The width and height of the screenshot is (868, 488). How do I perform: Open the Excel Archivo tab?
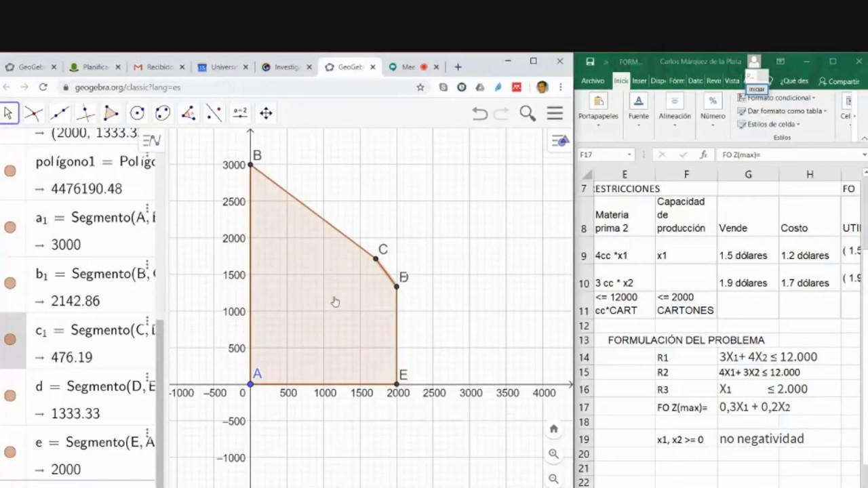point(593,81)
